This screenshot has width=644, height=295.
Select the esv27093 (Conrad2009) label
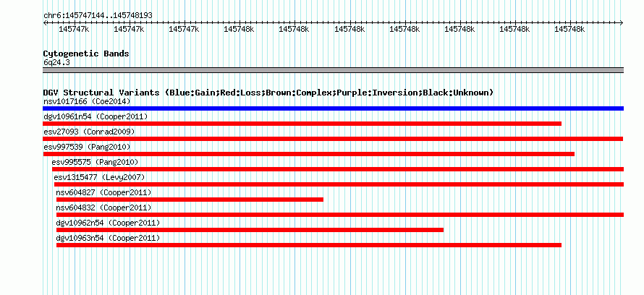click(x=89, y=132)
